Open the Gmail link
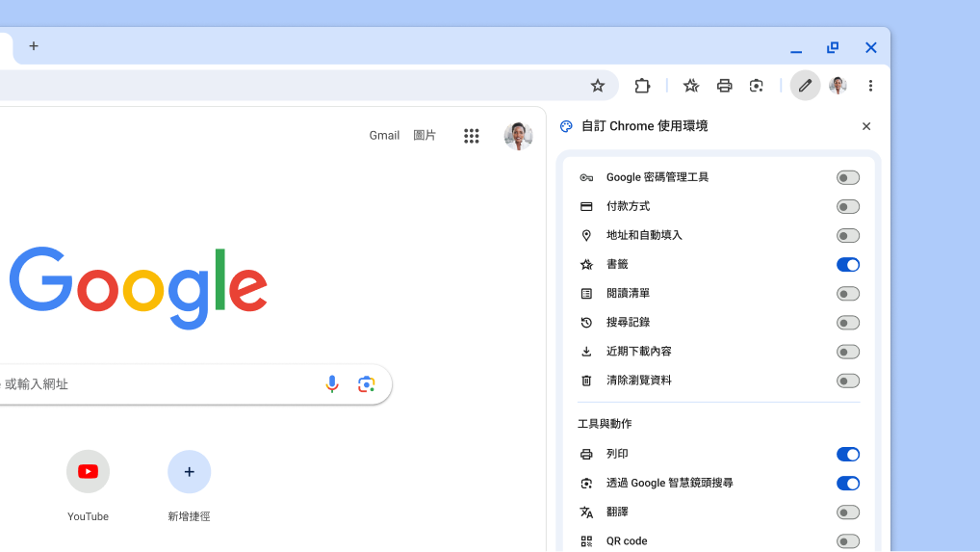Viewport: 980px width, 552px height. pos(384,136)
